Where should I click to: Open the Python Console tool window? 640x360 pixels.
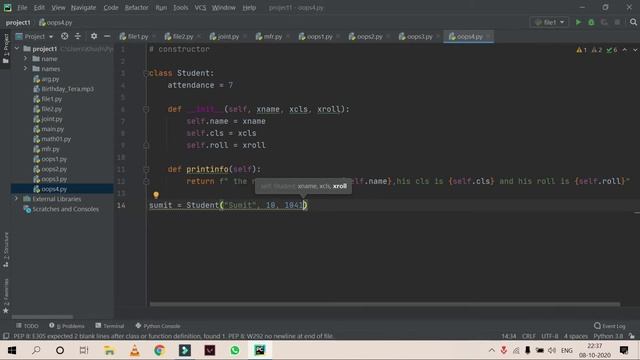point(158,326)
